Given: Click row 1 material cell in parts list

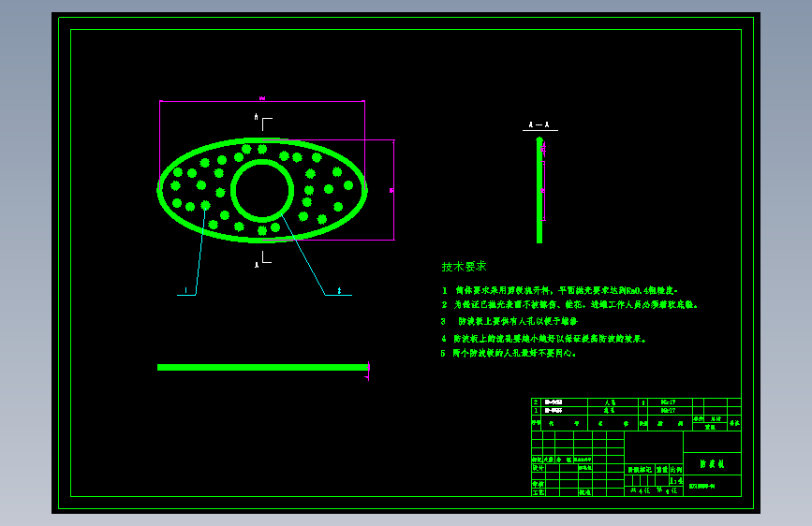Looking at the screenshot, I should coord(670,411).
